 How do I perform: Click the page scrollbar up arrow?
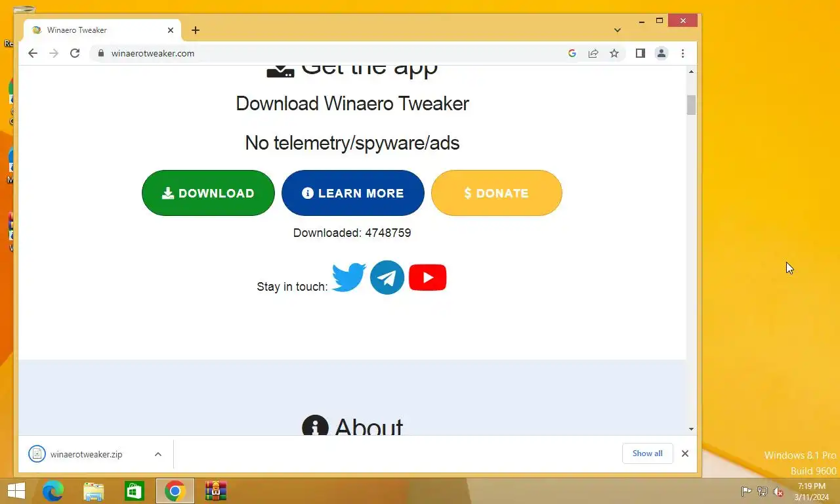pyautogui.click(x=691, y=72)
